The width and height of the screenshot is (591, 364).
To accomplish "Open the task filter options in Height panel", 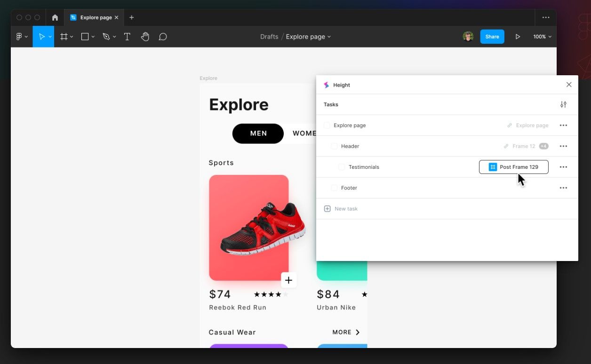I will 563,104.
